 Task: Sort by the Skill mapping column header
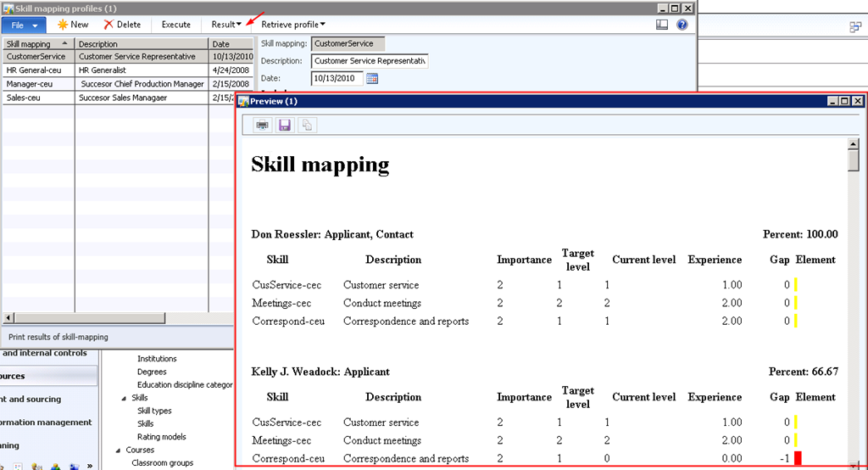pos(34,44)
